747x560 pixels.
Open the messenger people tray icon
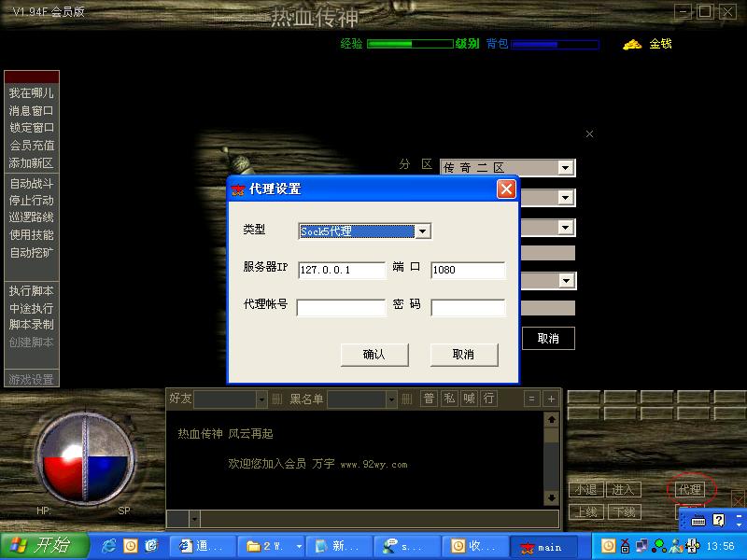point(675,546)
